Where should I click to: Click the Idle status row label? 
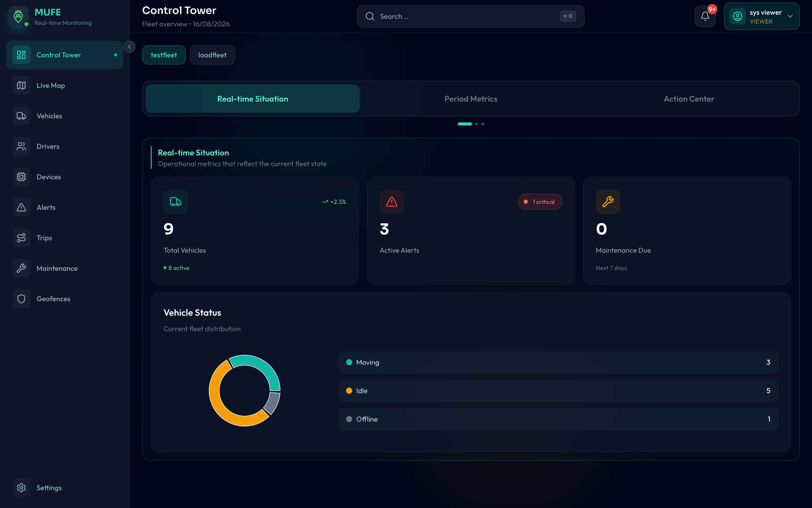coord(362,391)
